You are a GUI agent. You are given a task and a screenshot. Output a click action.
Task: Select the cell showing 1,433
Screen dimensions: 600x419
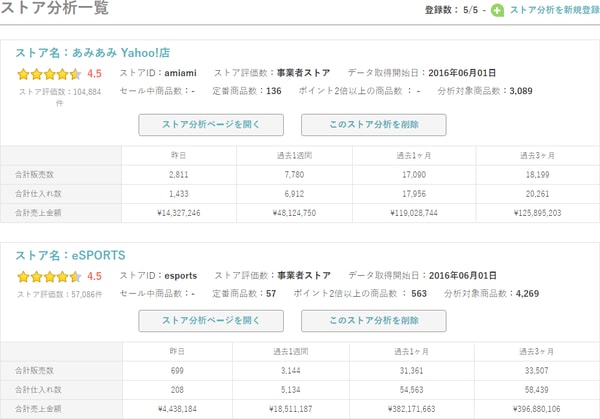179,194
